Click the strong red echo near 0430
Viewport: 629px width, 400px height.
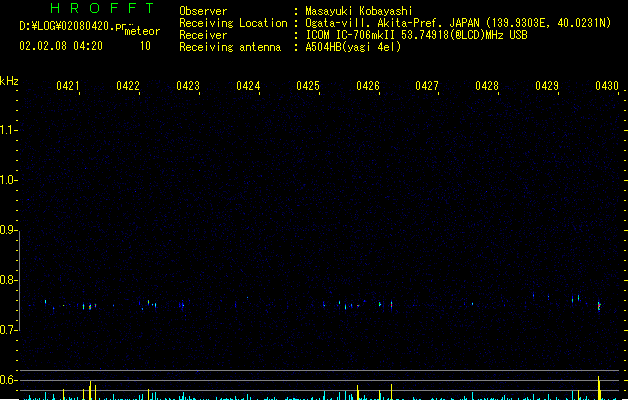coord(599,307)
